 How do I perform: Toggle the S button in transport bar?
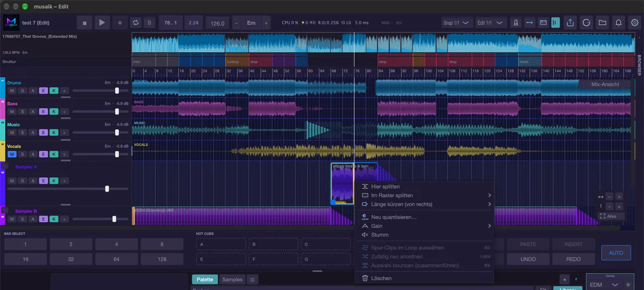tap(150, 23)
